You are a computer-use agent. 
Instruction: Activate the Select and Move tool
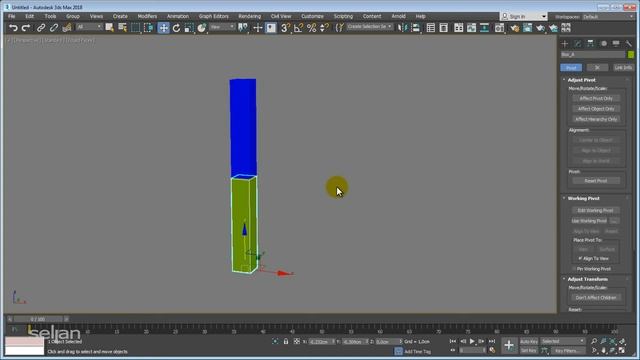[x=163, y=28]
